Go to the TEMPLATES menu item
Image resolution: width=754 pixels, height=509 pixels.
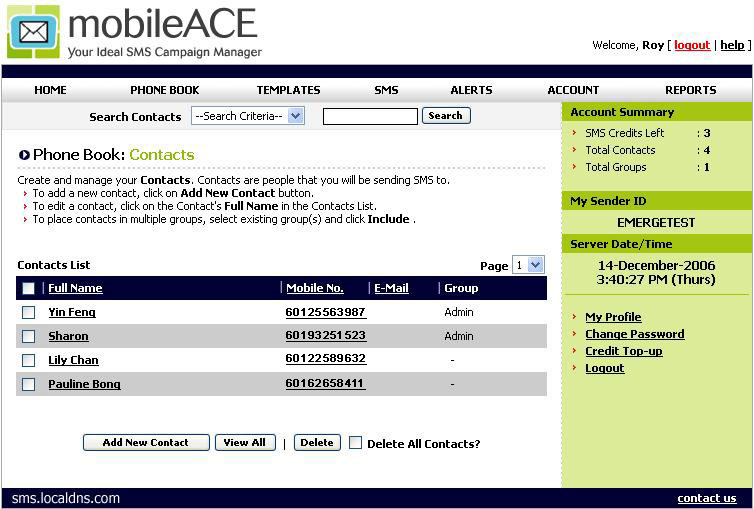[x=288, y=90]
